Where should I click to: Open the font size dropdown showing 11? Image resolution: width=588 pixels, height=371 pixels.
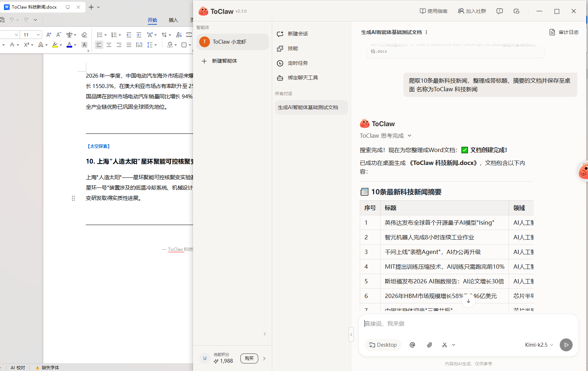point(38,35)
